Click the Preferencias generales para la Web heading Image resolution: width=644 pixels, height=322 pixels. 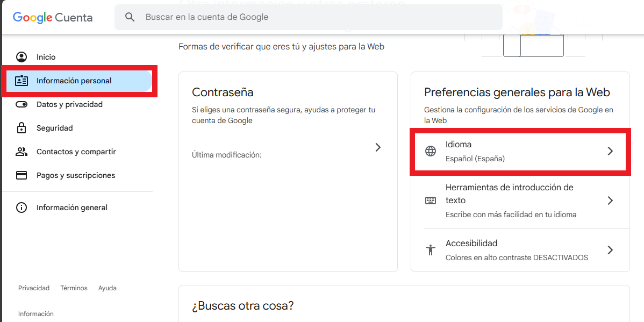517,92
